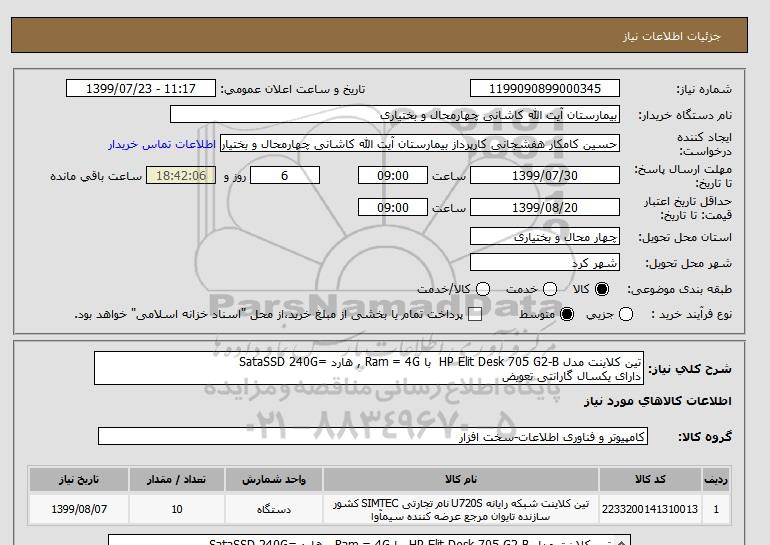Open the اطلاعات تماس خریدار link
This screenshot has width=770, height=545.
point(162,144)
